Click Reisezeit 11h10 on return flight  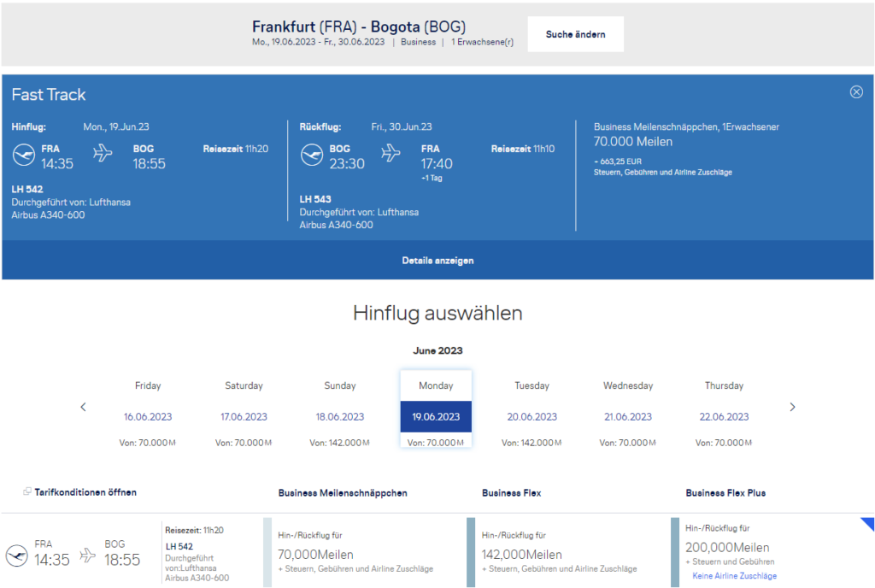[x=523, y=149]
